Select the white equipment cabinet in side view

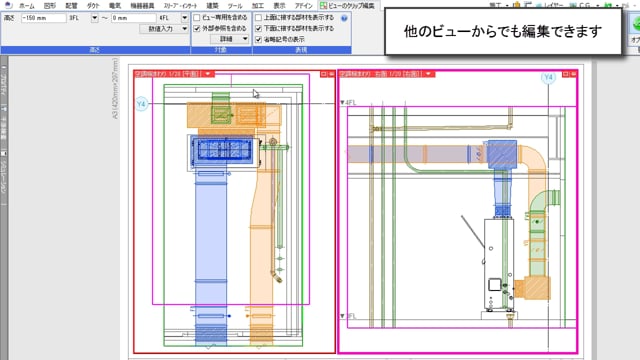click(499, 264)
